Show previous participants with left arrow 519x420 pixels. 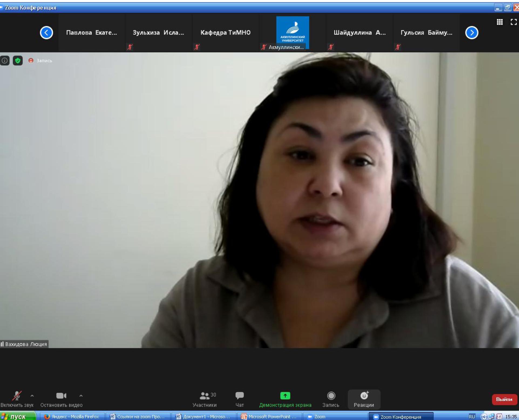pos(46,33)
